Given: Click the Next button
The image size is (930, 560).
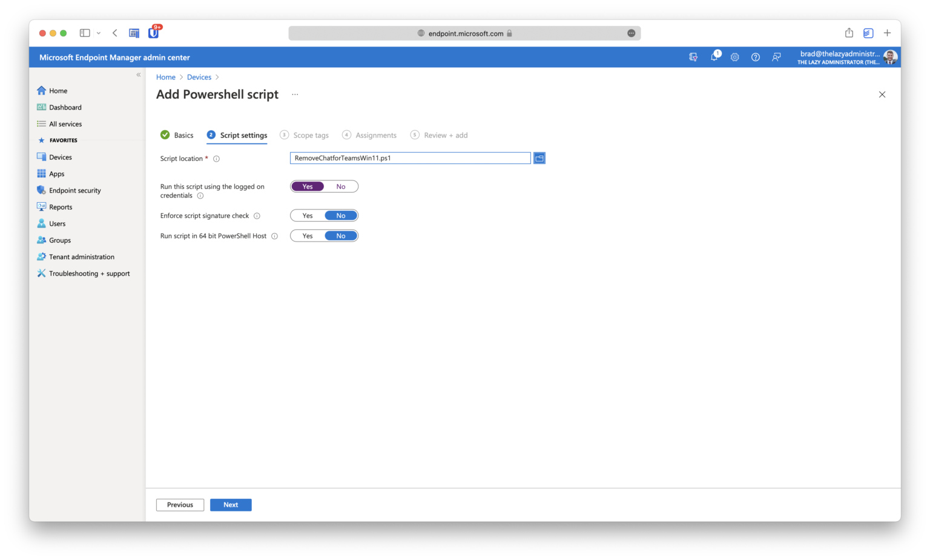Looking at the screenshot, I should 231,505.
